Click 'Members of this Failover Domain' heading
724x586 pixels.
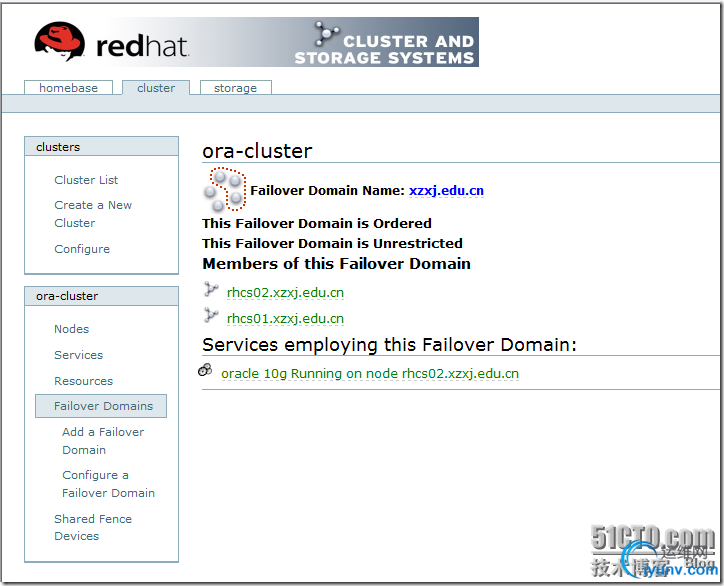coord(337,264)
